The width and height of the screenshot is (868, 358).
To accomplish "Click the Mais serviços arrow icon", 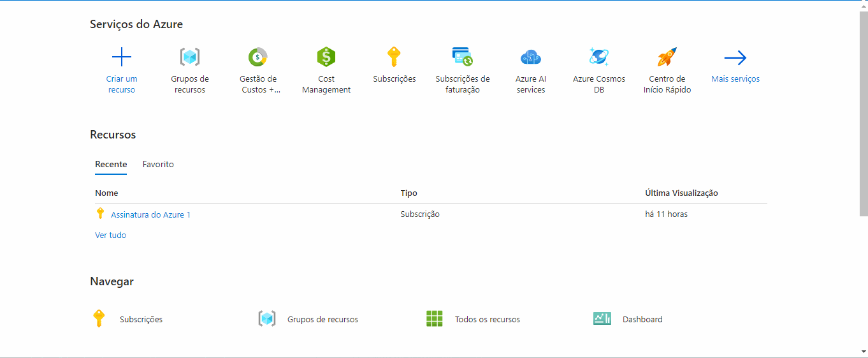I will (735, 58).
